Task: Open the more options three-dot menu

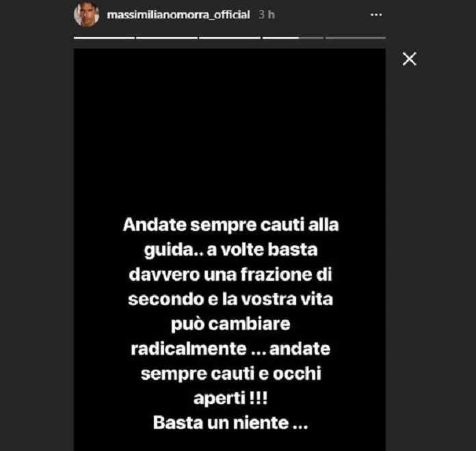Action: [x=376, y=15]
